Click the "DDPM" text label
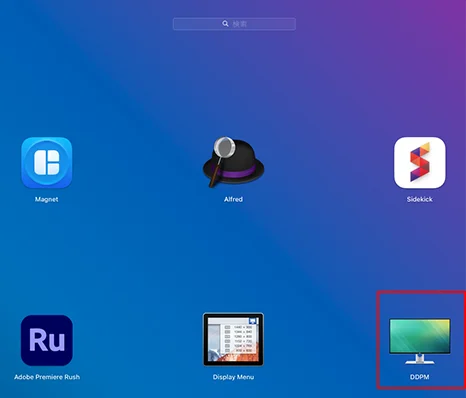466x398 pixels. 420,377
